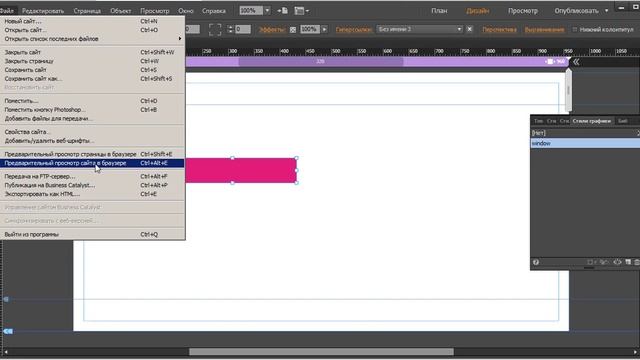Image resolution: width=640 pixels, height=360 pixels.
Task: Open the Гиперссылки options link
Action: coord(354,30)
